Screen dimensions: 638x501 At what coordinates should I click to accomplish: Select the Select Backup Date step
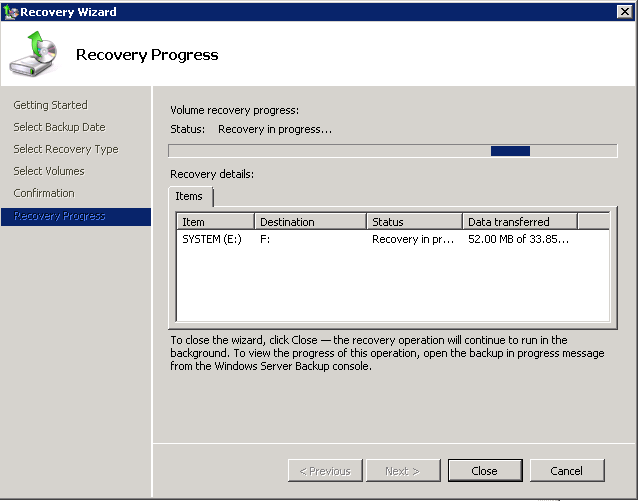point(59,127)
